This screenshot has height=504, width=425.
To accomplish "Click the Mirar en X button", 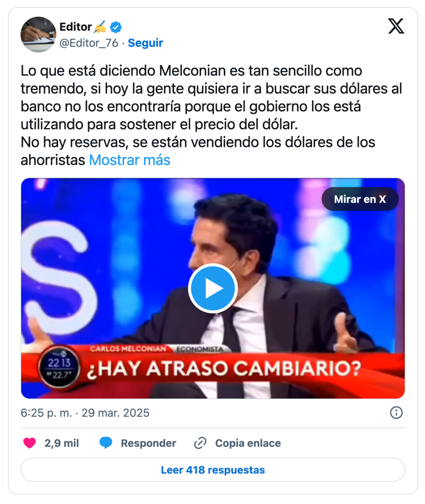I will click(360, 199).
